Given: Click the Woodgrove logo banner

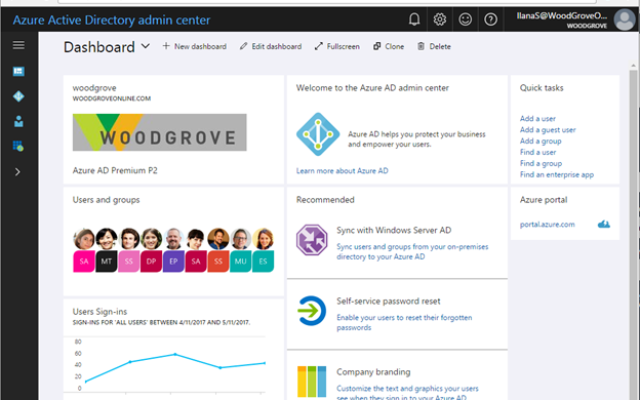Looking at the screenshot, I should tap(160, 132).
